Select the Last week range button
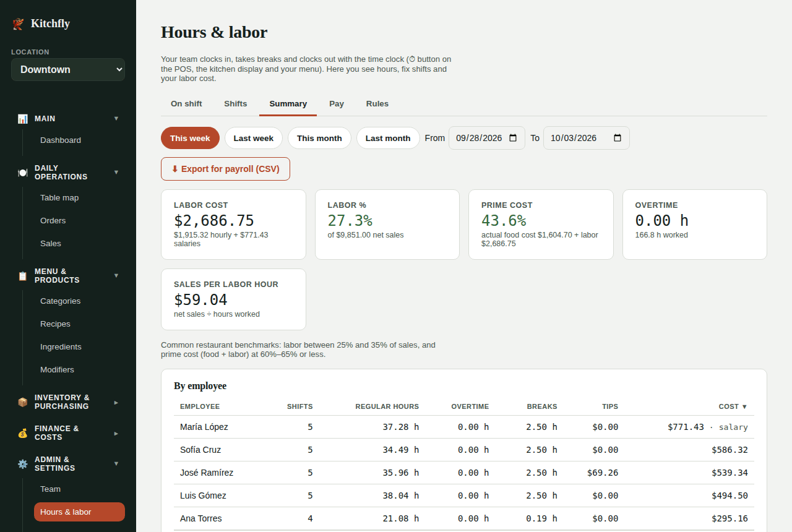792x532 pixels. coord(254,138)
